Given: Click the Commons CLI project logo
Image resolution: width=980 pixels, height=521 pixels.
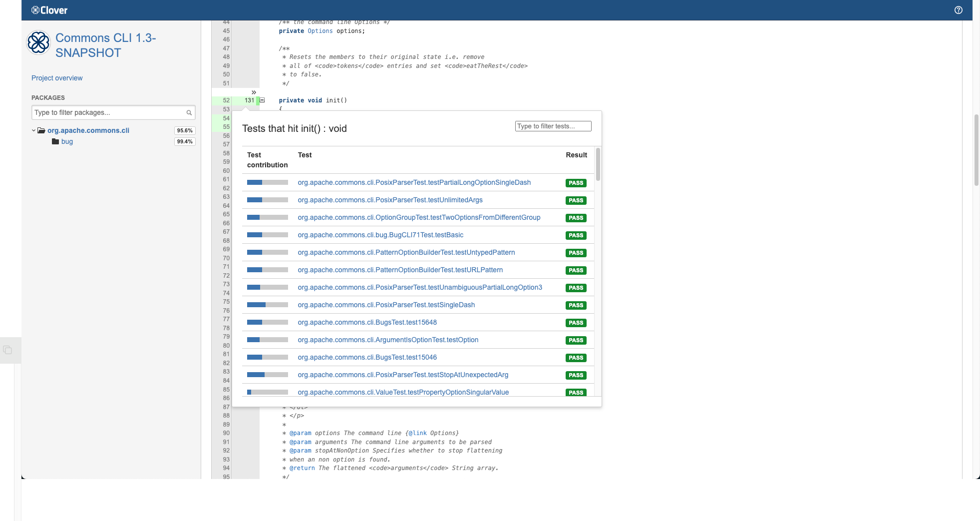Looking at the screenshot, I should [x=38, y=43].
